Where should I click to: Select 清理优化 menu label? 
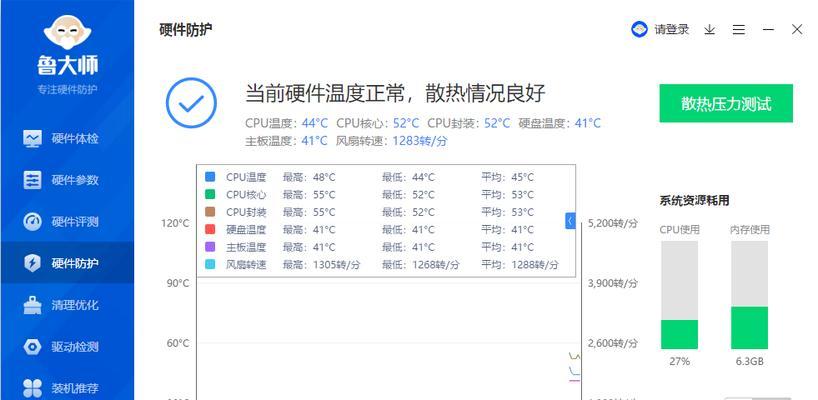click(x=75, y=305)
